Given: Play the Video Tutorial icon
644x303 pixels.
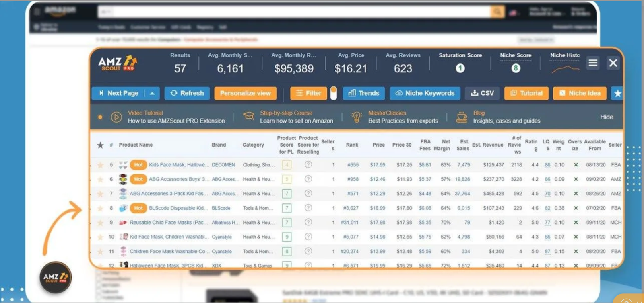Looking at the screenshot, I should (116, 117).
